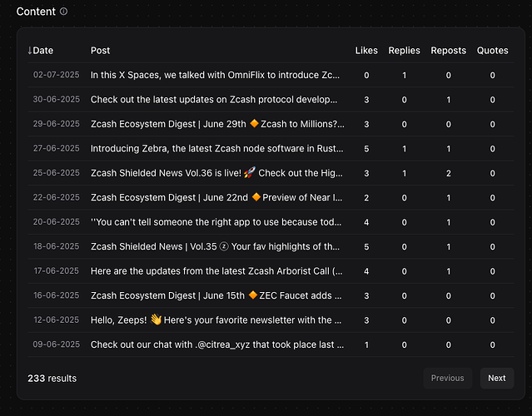Viewport: 532px width, 416px height.
Task: Open the OmniFlix X Spaces post
Action: [215, 76]
